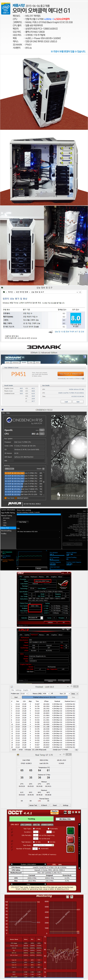Select Manual Tuning in XTU sidebar
This screenshot has width=88, height=980.
pos(7,515)
